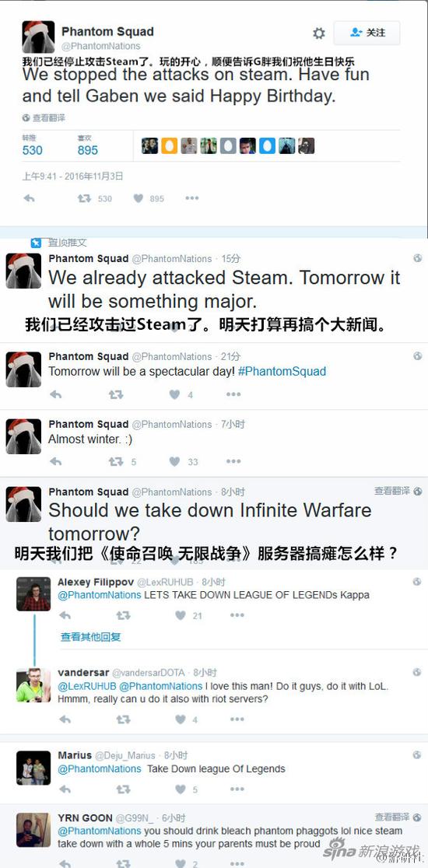Reply to the Steam attacks main tweet
The height and width of the screenshot is (868, 428).
pos(30,198)
